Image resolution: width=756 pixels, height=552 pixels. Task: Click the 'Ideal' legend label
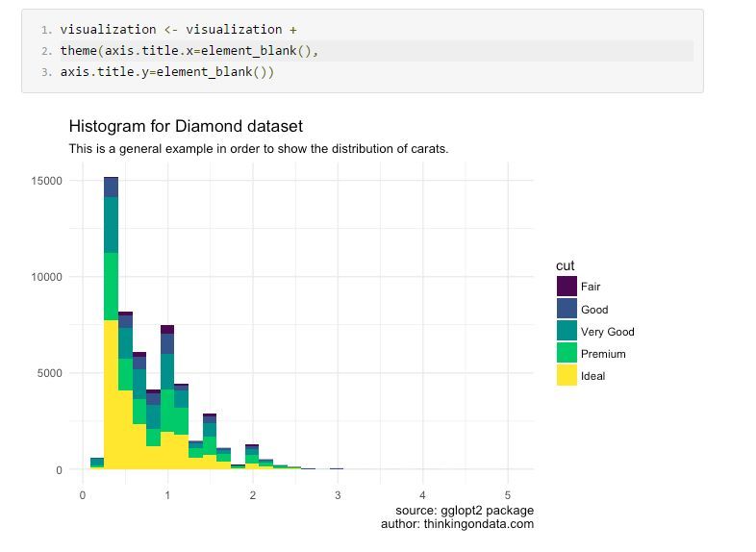[593, 376]
